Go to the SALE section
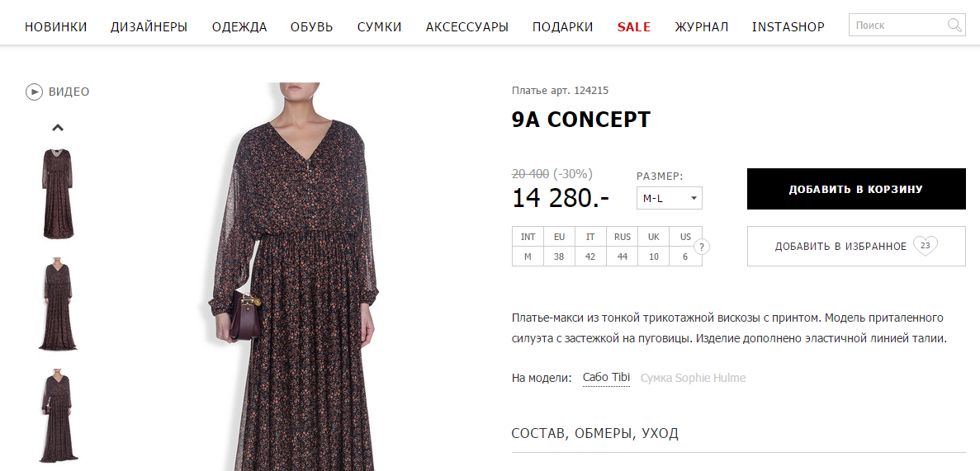 634,27
